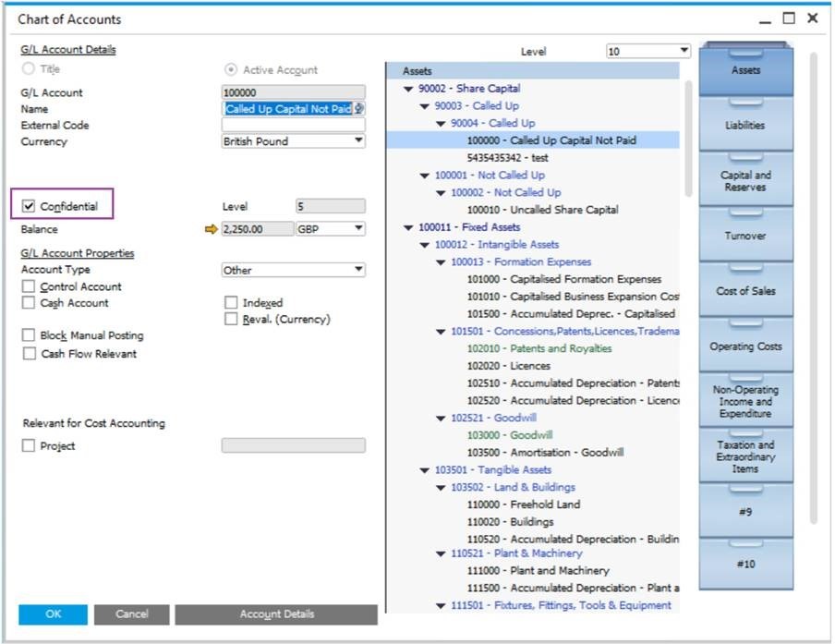
Task: Click the Account Details button
Action: point(276,614)
